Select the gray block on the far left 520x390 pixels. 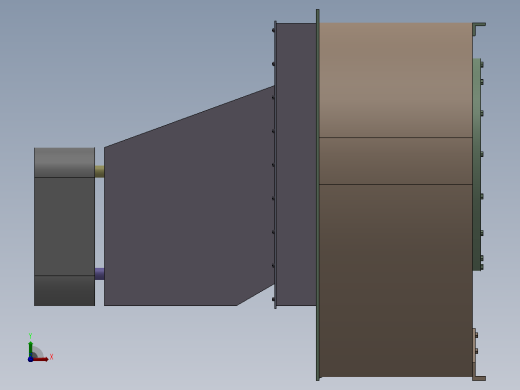tap(64, 227)
